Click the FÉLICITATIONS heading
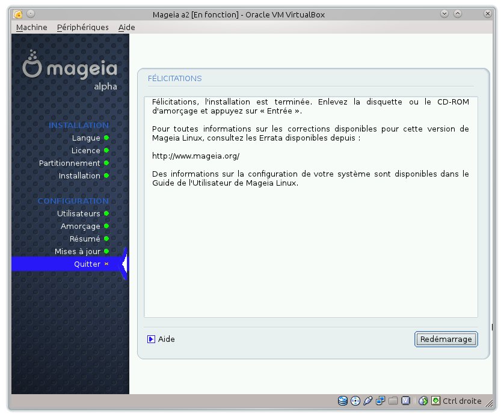504x420 pixels. click(175, 78)
